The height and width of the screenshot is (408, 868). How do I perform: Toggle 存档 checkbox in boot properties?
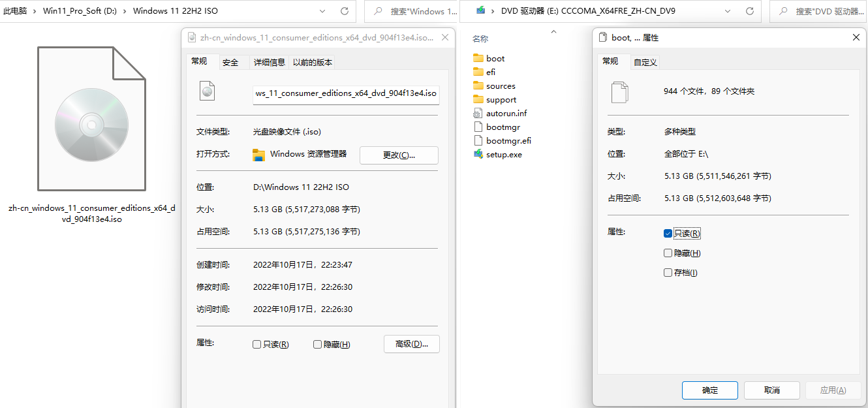coord(668,273)
